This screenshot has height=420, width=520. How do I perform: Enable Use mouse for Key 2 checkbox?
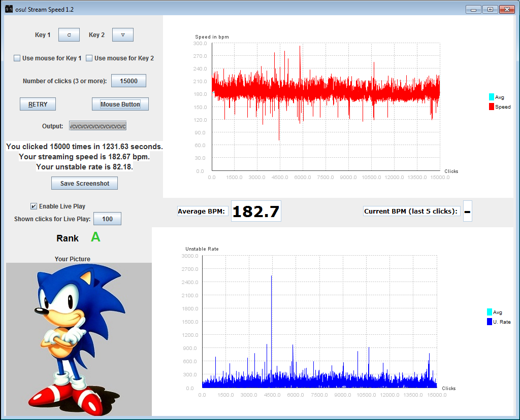click(x=89, y=58)
